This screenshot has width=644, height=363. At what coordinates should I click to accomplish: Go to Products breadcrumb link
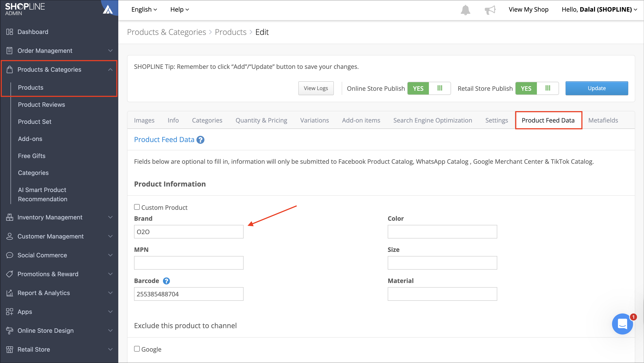coord(230,32)
